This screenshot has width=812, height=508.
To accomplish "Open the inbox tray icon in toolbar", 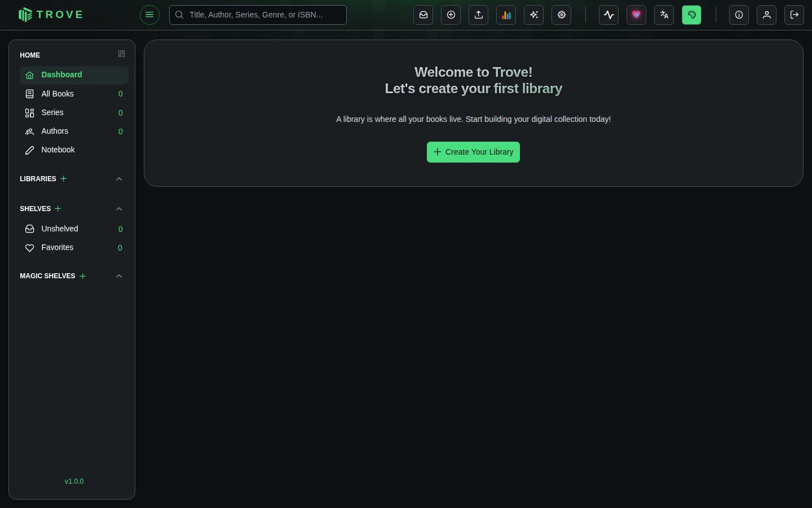I will (x=423, y=15).
